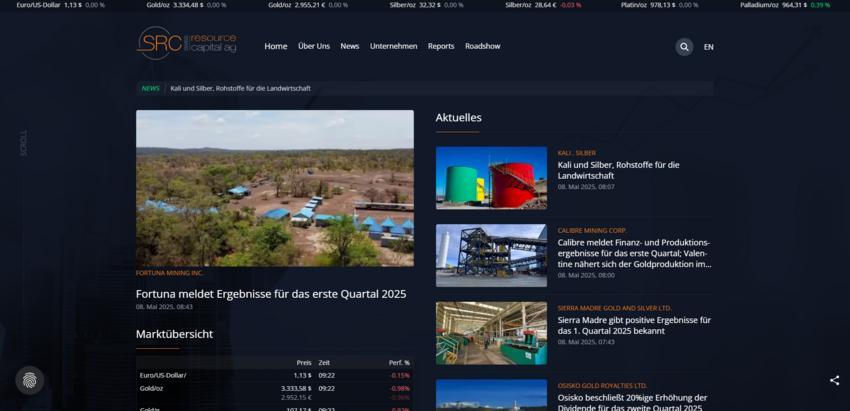
Task: Click the CALIBRE MINING CORP. label
Action: tap(593, 231)
